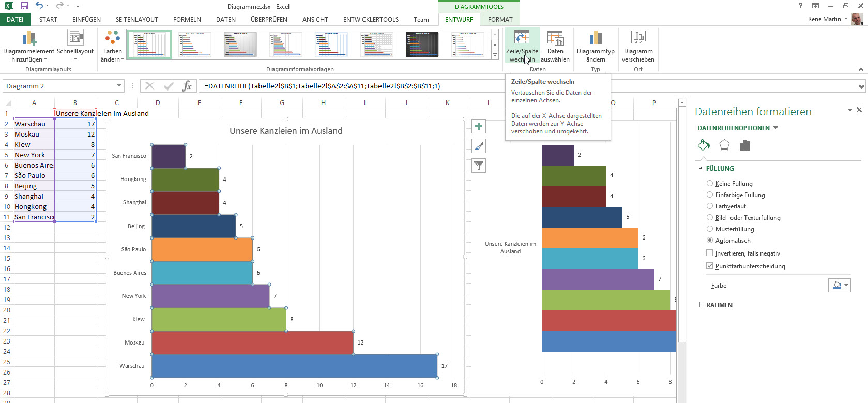Screen dimensions: 868x403
Task: Open the name box dropdown arrow
Action: [119, 86]
